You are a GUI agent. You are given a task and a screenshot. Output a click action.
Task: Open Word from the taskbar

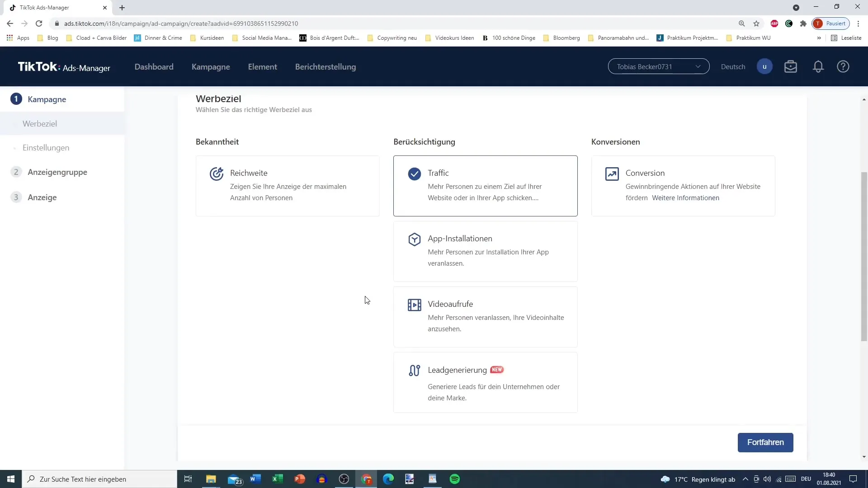pos(255,479)
